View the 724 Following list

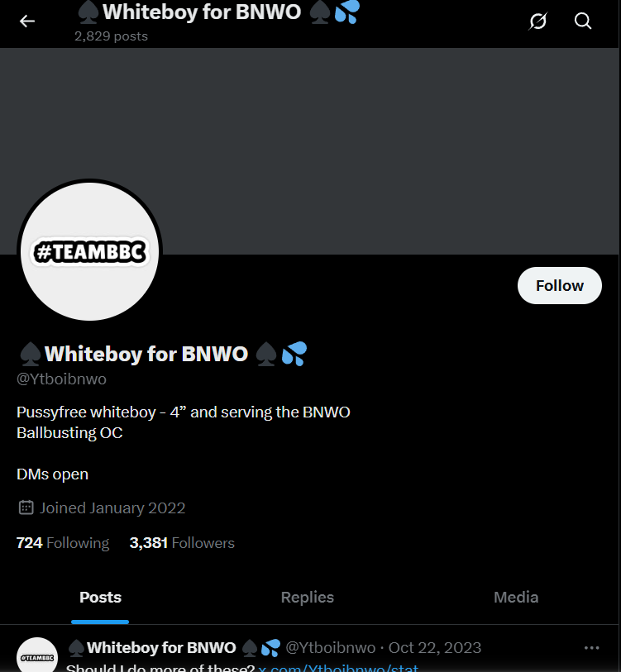point(63,543)
